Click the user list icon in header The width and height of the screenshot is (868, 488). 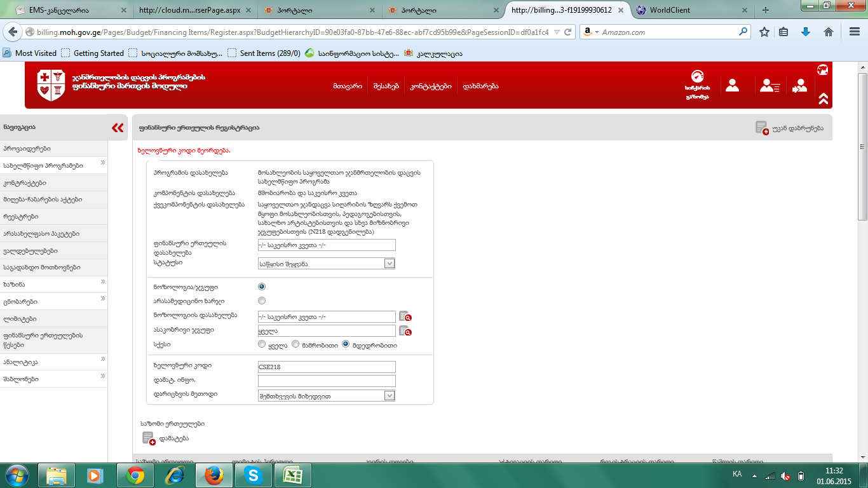[770, 86]
